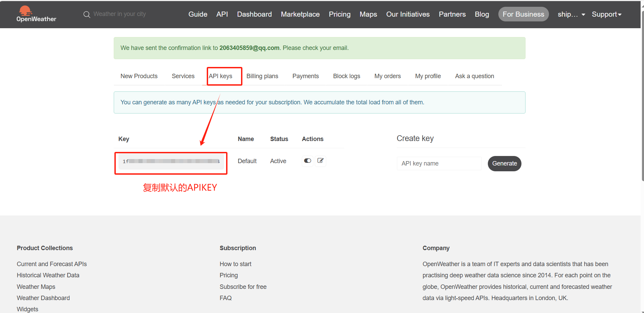The height and width of the screenshot is (313, 644).
Task: Click the search magnifier icon
Action: tap(87, 14)
